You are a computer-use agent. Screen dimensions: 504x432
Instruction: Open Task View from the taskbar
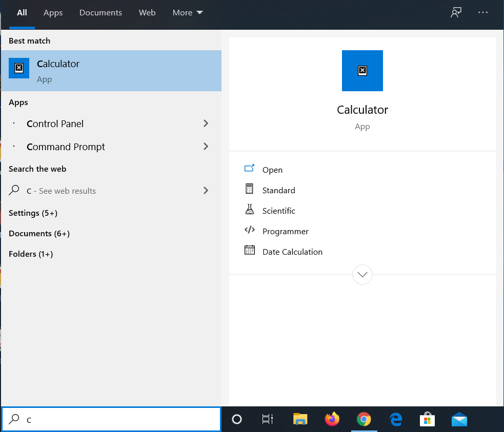268,419
